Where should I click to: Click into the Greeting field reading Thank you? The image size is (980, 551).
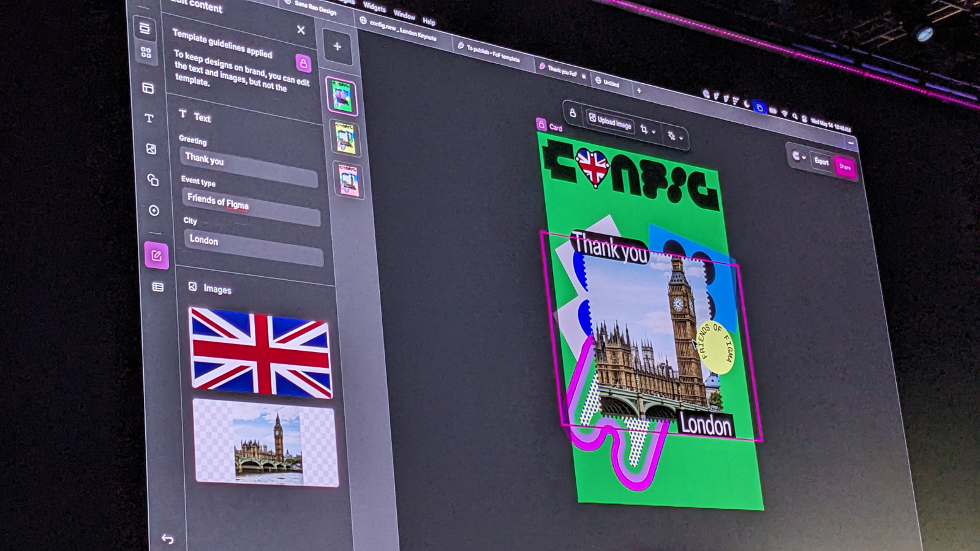[249, 167]
